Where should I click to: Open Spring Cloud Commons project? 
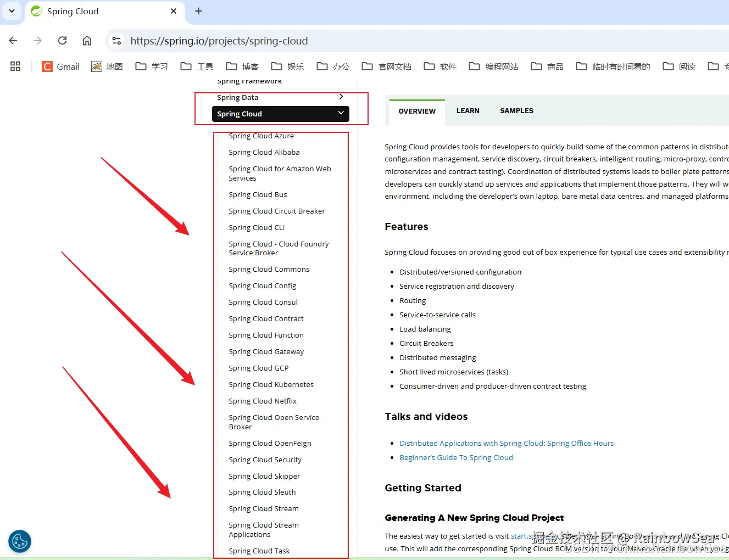[x=269, y=269]
